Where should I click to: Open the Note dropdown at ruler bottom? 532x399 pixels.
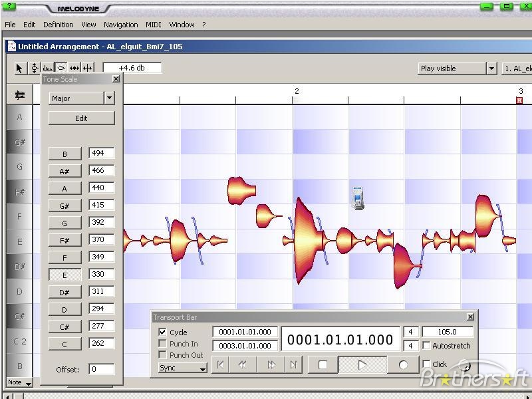pos(19,382)
